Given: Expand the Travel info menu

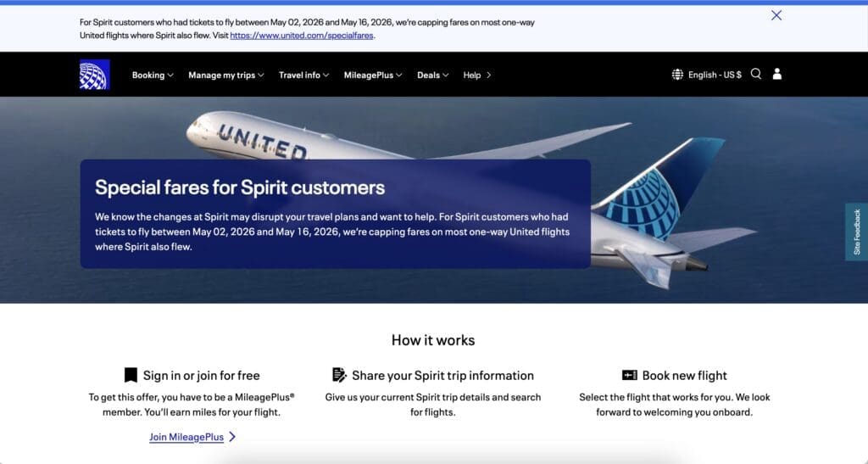Looking at the screenshot, I should point(304,75).
